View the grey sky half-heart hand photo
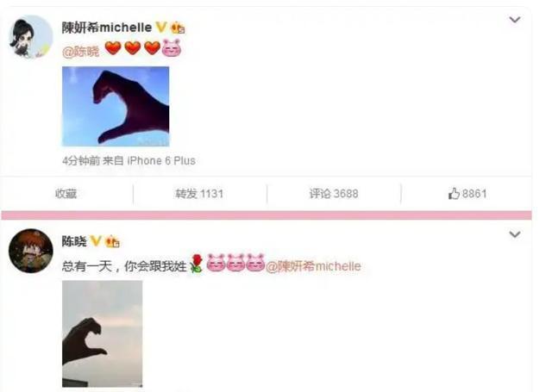 (x=103, y=333)
